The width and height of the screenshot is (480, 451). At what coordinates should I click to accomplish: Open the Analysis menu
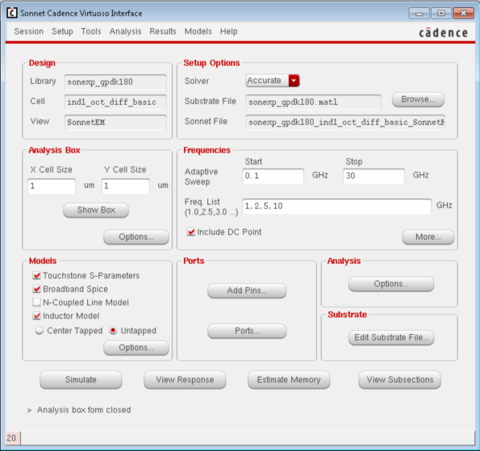pos(125,31)
